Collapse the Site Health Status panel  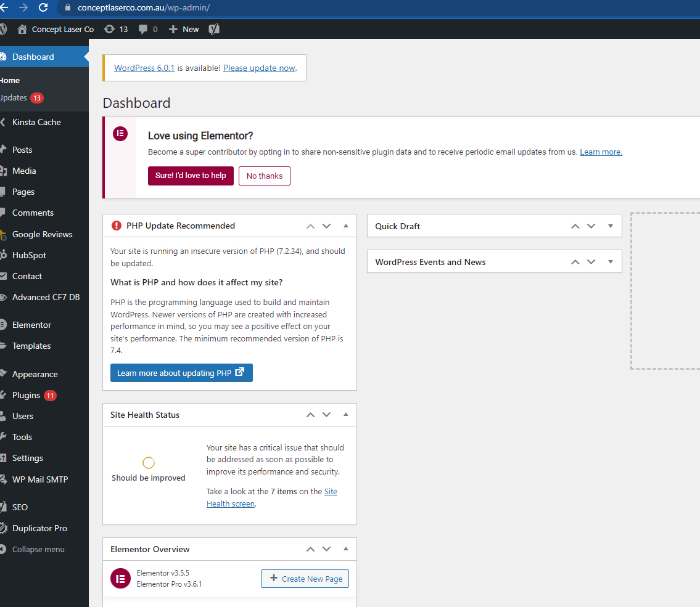tap(345, 414)
